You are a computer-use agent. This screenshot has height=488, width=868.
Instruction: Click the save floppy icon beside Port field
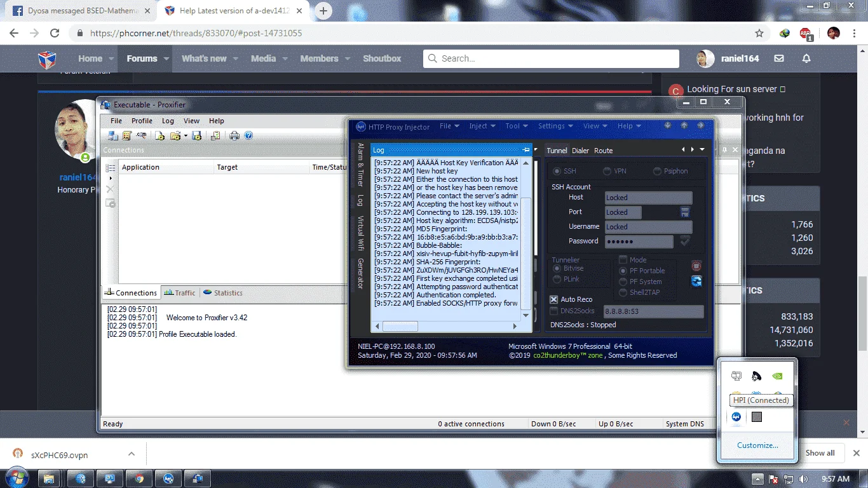pos(685,212)
